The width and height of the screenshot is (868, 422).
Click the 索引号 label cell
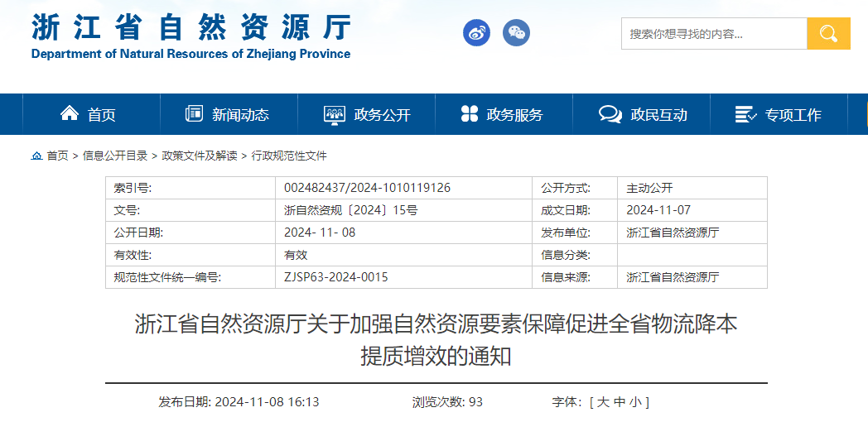(190, 188)
